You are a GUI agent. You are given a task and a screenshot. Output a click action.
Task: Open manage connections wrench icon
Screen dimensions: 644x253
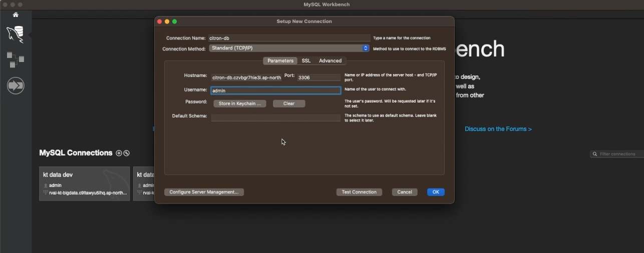(x=127, y=153)
